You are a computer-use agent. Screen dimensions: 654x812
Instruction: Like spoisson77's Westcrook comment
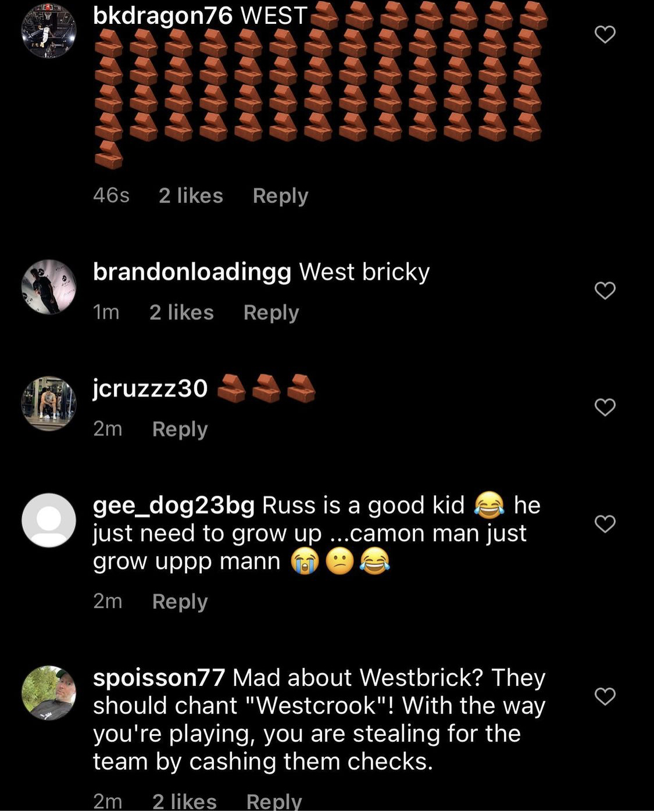(x=605, y=696)
